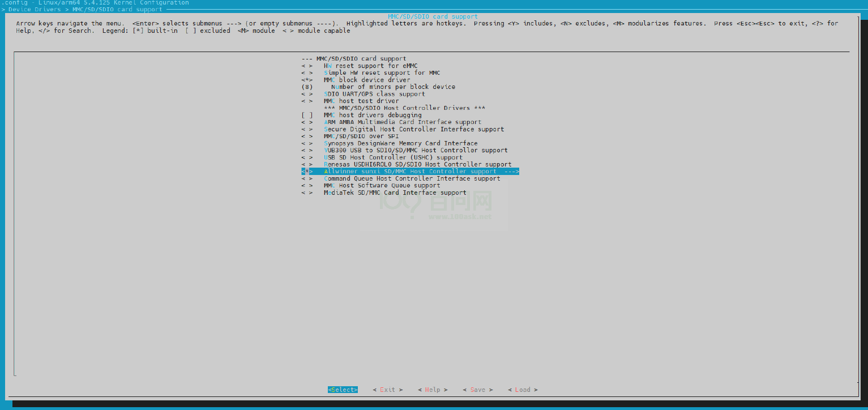Screen dimensions: 868x410
Task: Click the Exit button
Action: [x=388, y=390]
